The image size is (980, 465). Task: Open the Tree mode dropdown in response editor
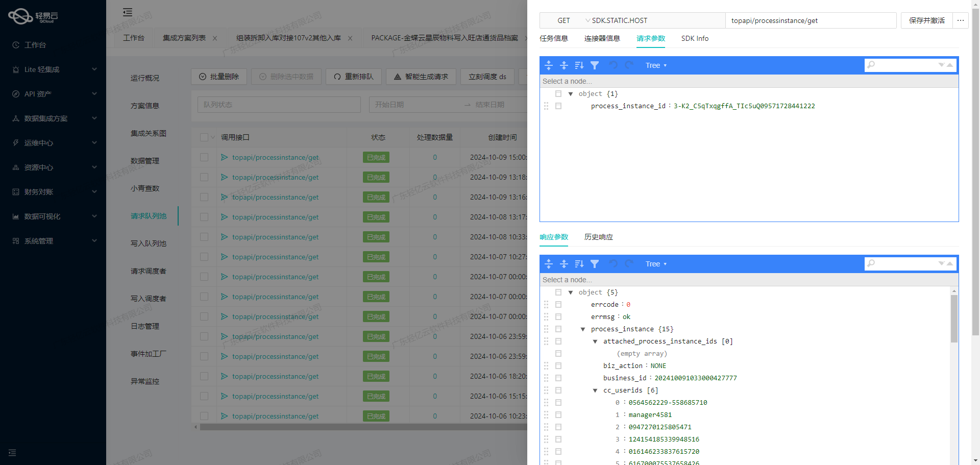pyautogui.click(x=656, y=264)
